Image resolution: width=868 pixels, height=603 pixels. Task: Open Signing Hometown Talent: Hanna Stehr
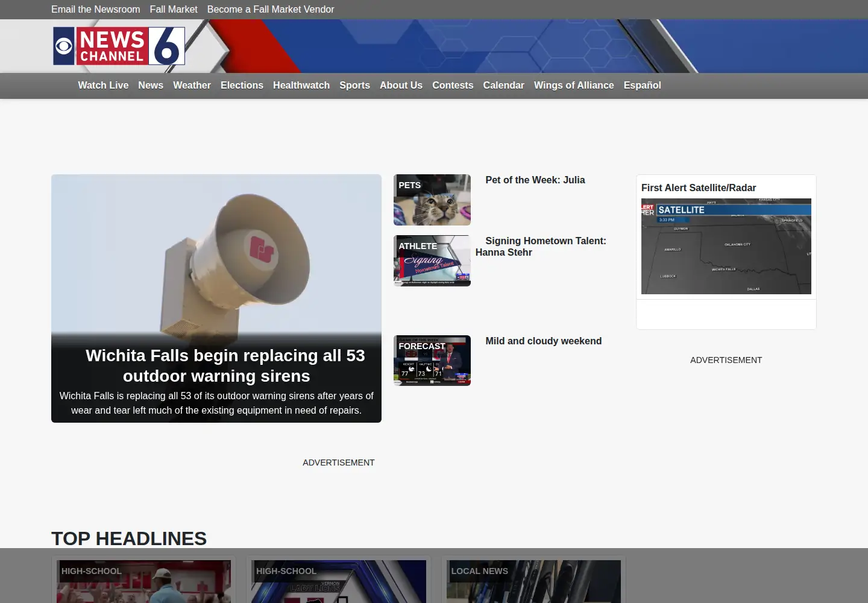click(x=541, y=247)
